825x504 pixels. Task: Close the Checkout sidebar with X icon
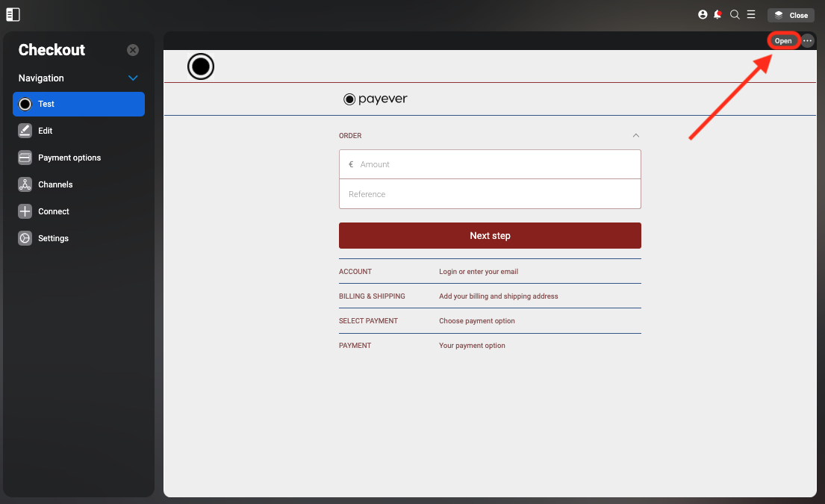(x=133, y=50)
